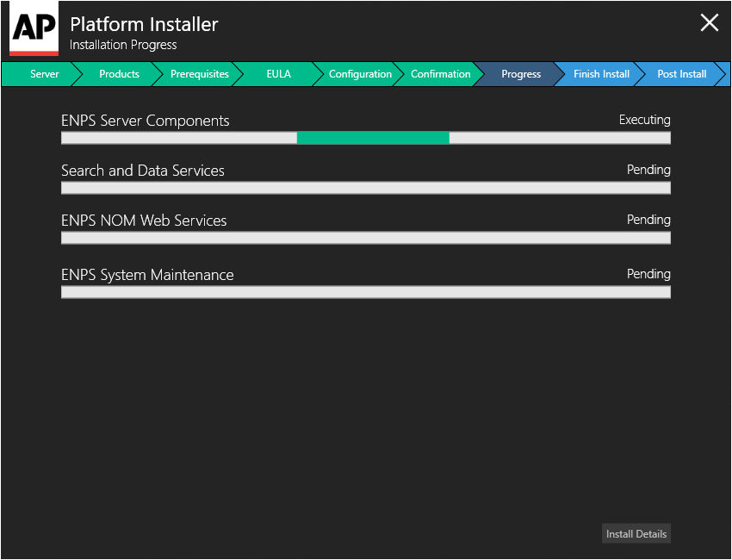The width and height of the screenshot is (732, 560).
Task: Click the ENPS System Maintenance progress bar
Action: (x=366, y=292)
